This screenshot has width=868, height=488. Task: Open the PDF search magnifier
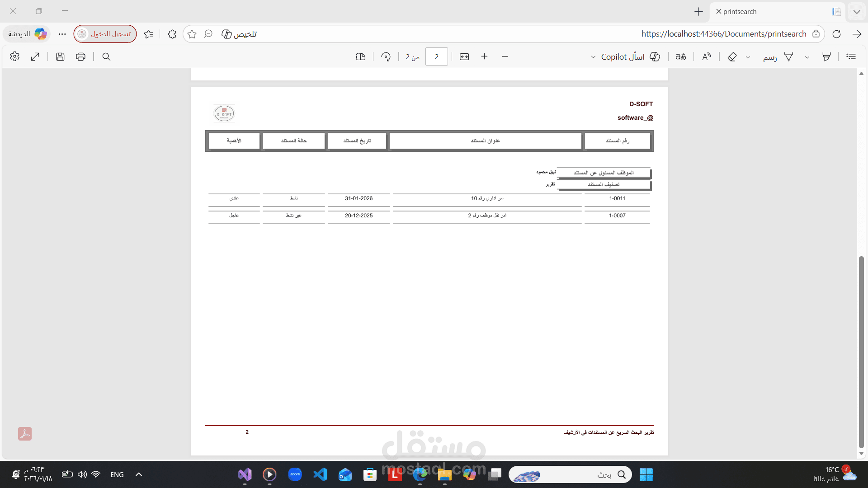pyautogui.click(x=106, y=56)
